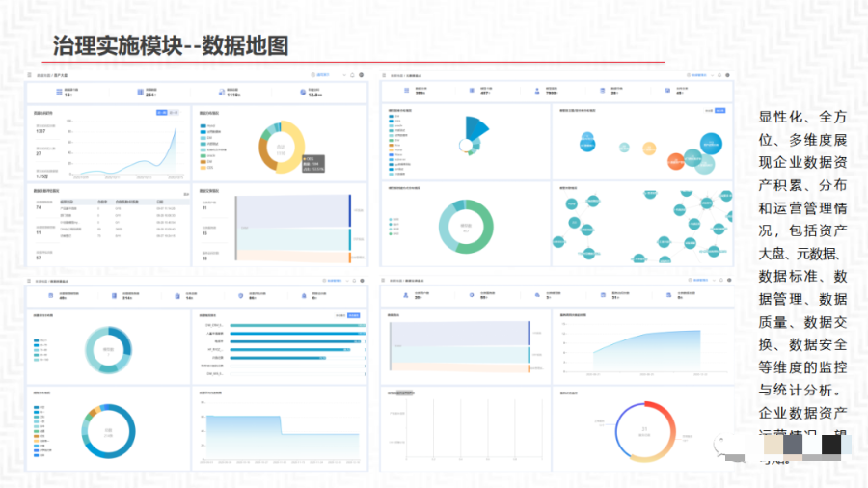
Task: Click the bell icon in the top-right dashboard
Action: pos(719,75)
